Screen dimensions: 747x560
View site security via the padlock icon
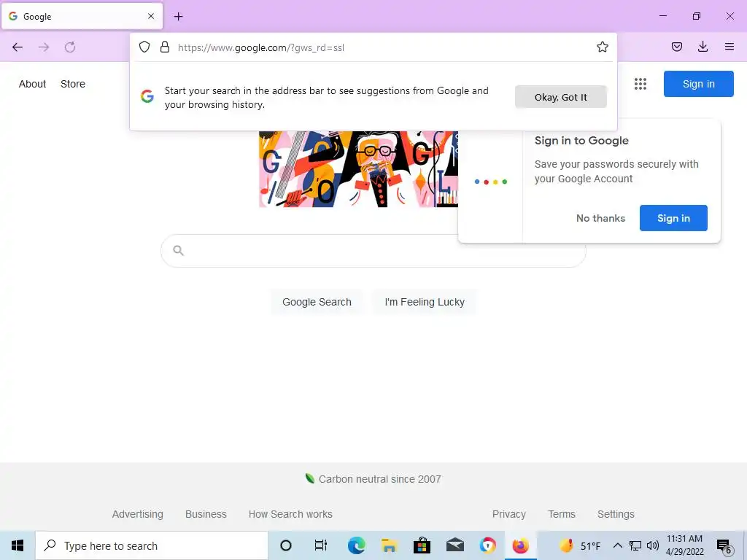coord(165,47)
